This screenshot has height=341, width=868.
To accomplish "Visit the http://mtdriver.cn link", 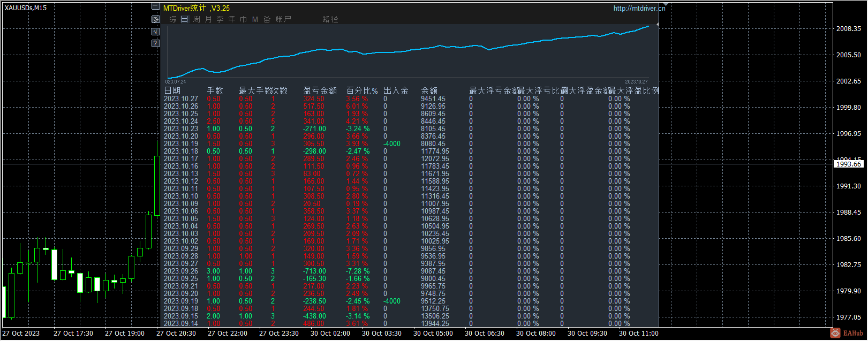I will point(639,8).
